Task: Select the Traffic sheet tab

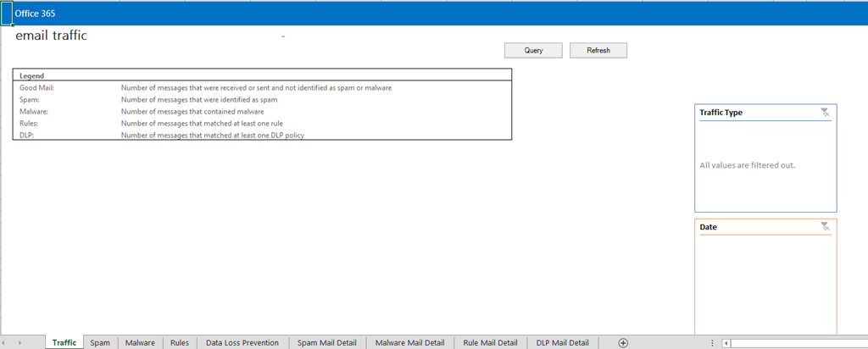Action: (64, 343)
